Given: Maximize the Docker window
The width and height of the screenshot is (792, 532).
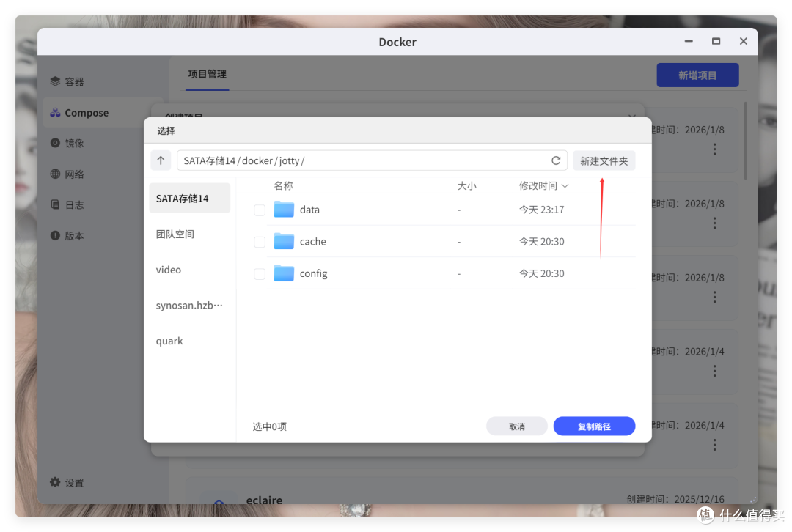Looking at the screenshot, I should (716, 41).
